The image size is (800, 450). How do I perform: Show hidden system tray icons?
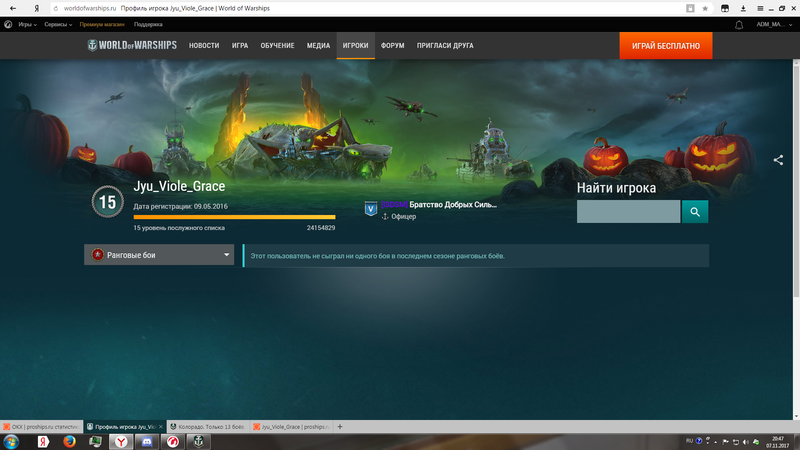[x=715, y=442]
